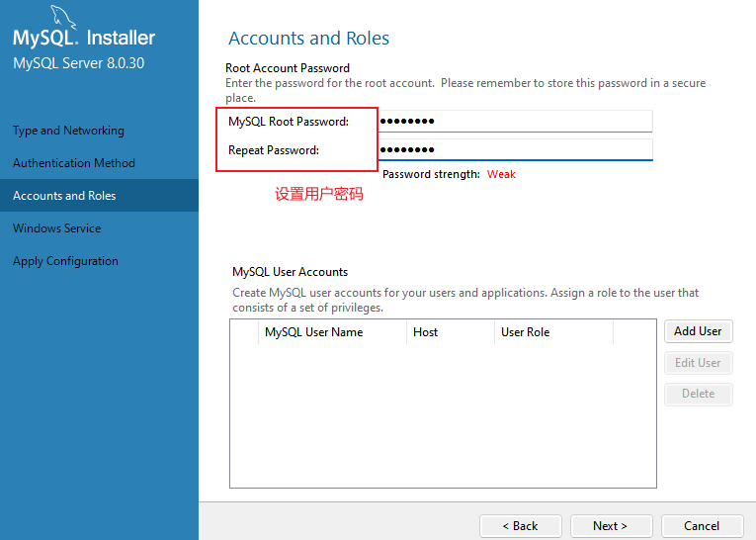Click the Edit User button
Image resolution: width=756 pixels, height=540 pixels.
(698, 363)
